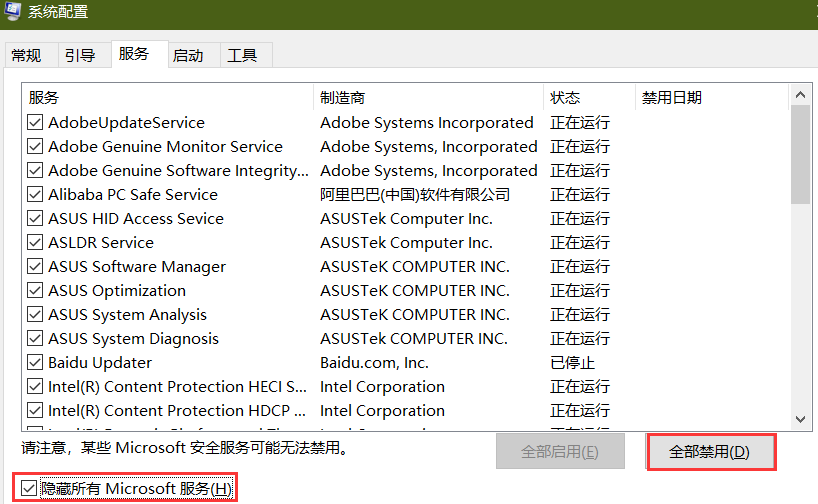Screen dimensions: 818x504
Task: Click Adobe Systems Incorporated manufacturer cell
Action: (427, 123)
